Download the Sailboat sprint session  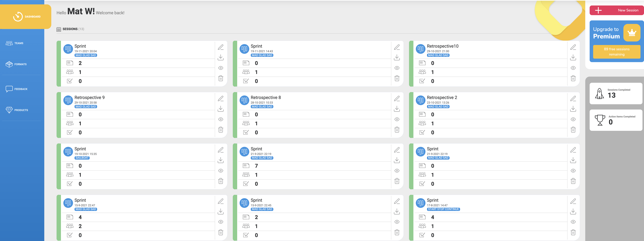221,160
